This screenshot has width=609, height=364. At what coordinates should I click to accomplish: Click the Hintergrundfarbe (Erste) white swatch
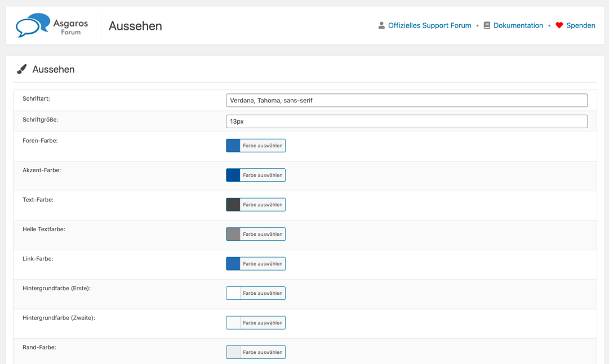click(233, 293)
